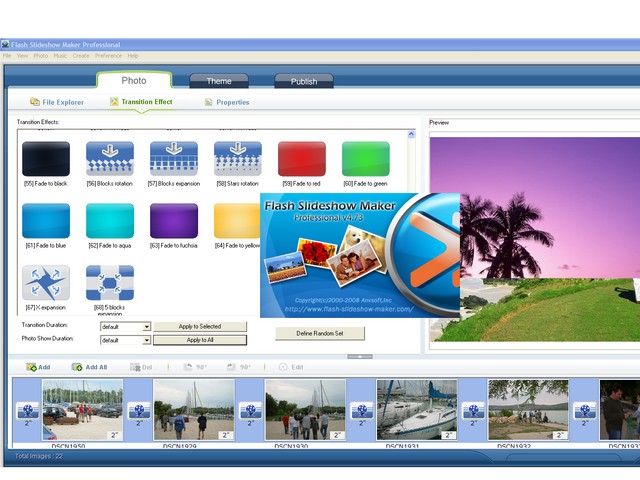Image resolution: width=640 pixels, height=480 pixels.
Task: Click transition icon before DSCN1932
Action: pyautogui.click(x=473, y=411)
